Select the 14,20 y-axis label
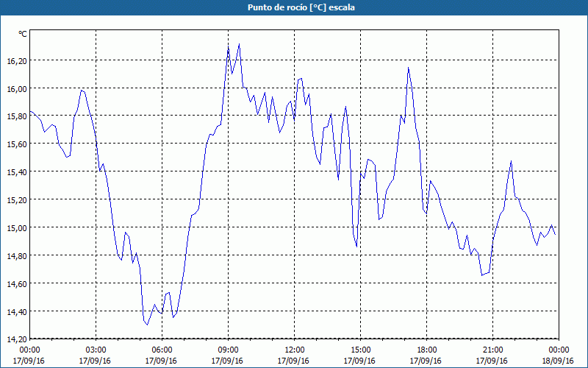The width and height of the screenshot is (588, 368). 17,339
